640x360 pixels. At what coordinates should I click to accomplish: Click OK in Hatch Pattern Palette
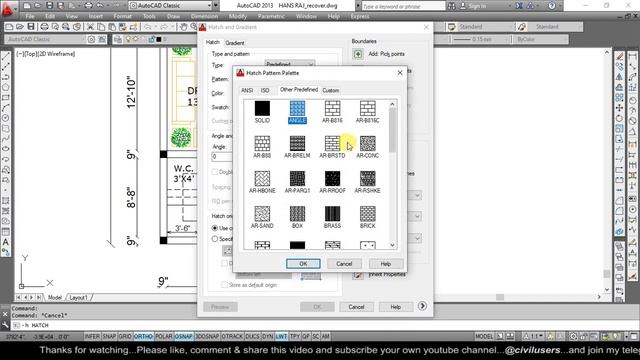[303, 264]
